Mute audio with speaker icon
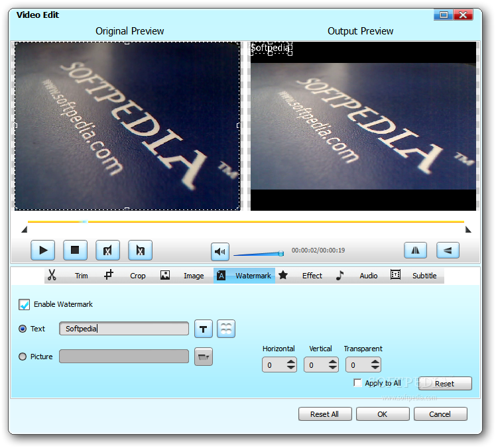Viewport: 496px width, 448px height. tap(220, 252)
